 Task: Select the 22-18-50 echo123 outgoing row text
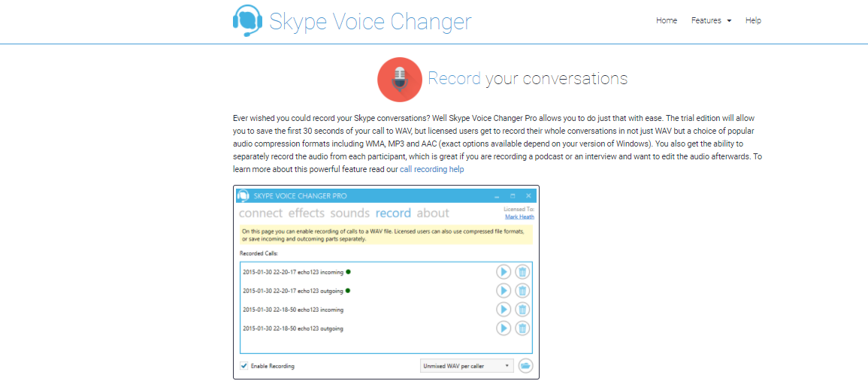click(293, 328)
